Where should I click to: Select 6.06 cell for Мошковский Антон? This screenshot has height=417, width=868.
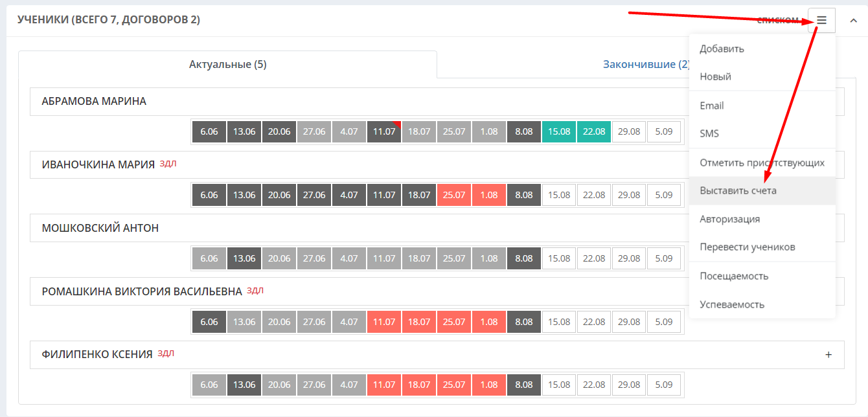pyautogui.click(x=209, y=258)
